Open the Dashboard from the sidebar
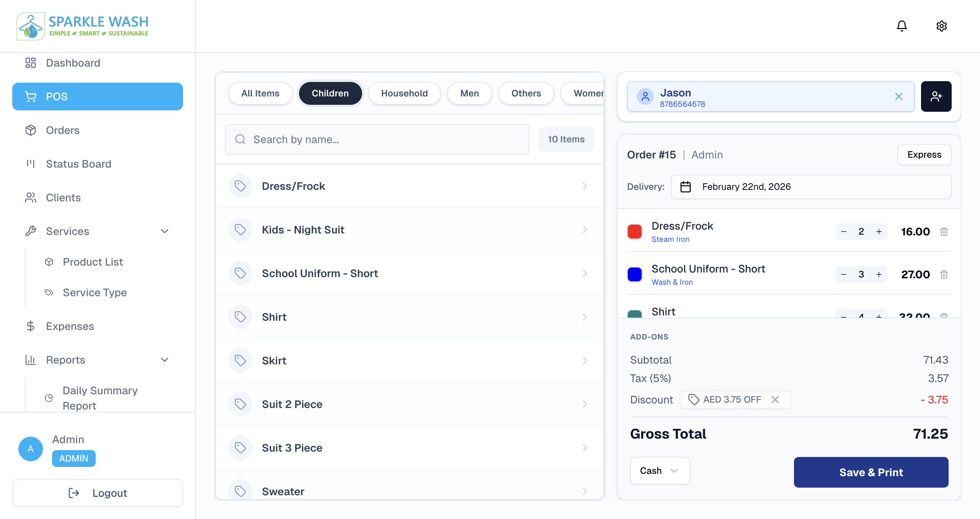Image resolution: width=980 pixels, height=519 pixels. pyautogui.click(x=73, y=63)
